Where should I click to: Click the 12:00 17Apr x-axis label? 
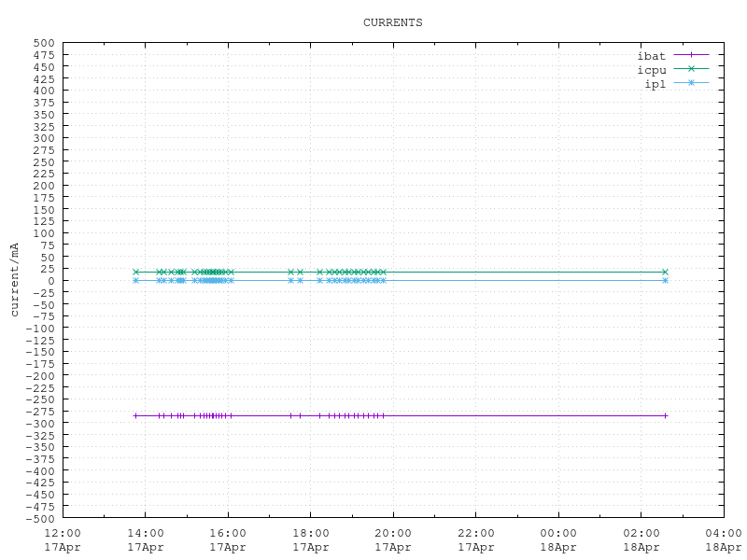[63, 540]
